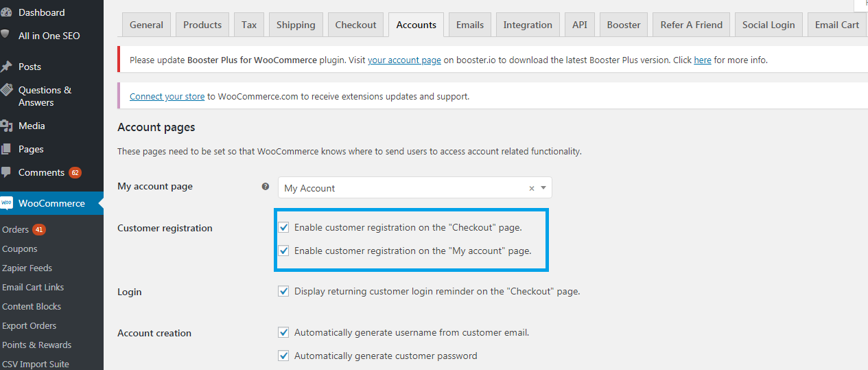
Task: Click the 'here' link for more info
Action: tap(703, 60)
